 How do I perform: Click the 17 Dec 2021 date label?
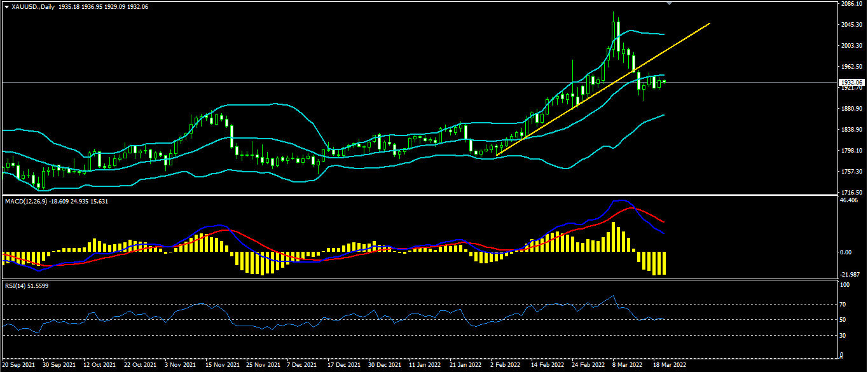pyautogui.click(x=343, y=366)
